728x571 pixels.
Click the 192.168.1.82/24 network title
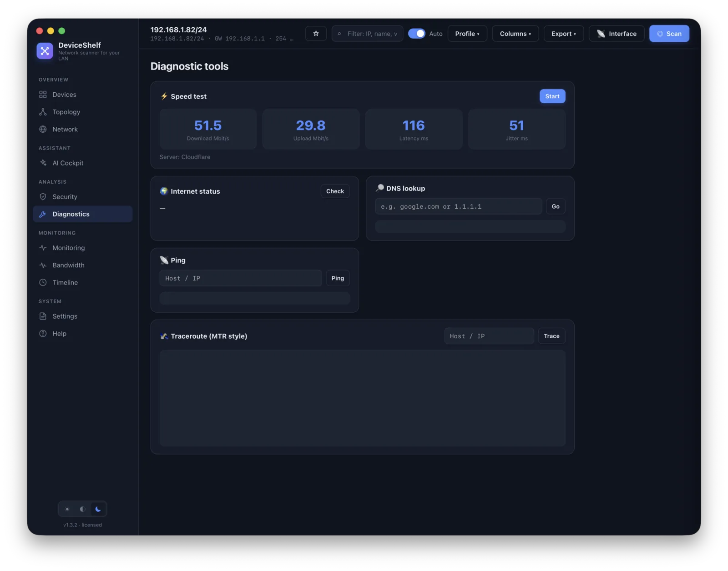pyautogui.click(x=179, y=30)
